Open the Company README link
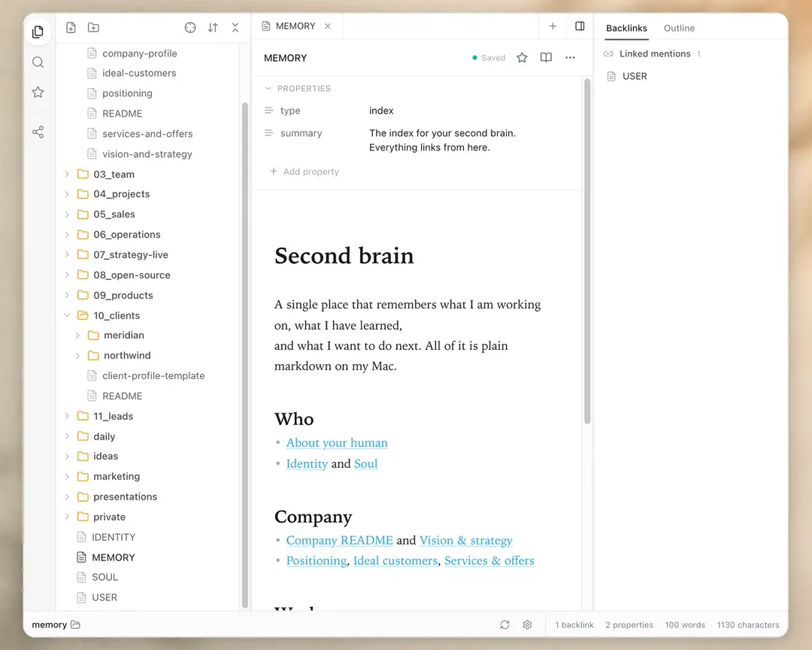 pos(340,540)
